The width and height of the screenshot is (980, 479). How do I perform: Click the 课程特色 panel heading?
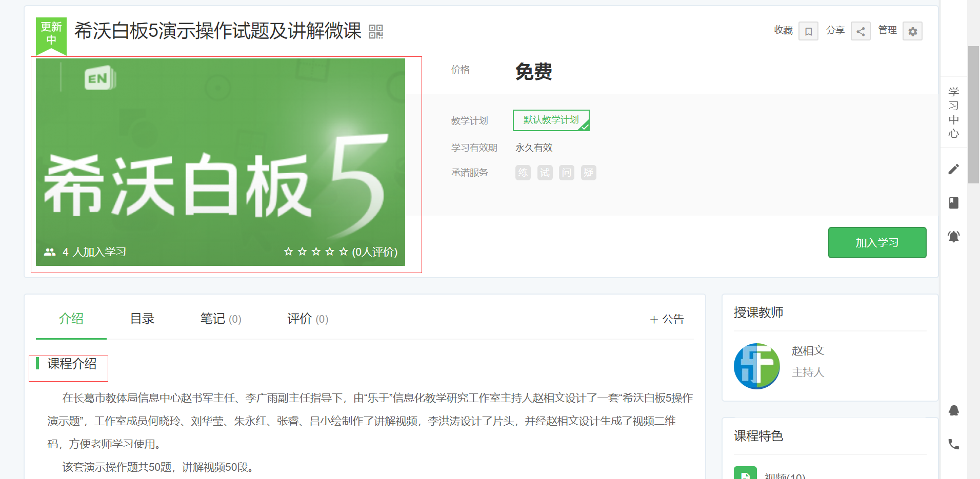tap(758, 436)
